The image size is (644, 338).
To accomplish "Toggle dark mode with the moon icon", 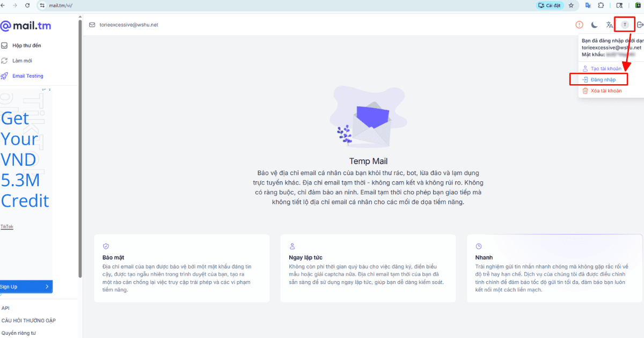I will pyautogui.click(x=594, y=25).
